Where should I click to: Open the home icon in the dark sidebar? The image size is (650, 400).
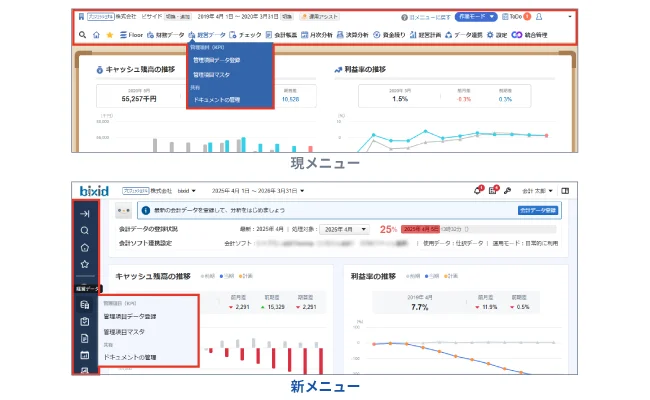85,247
